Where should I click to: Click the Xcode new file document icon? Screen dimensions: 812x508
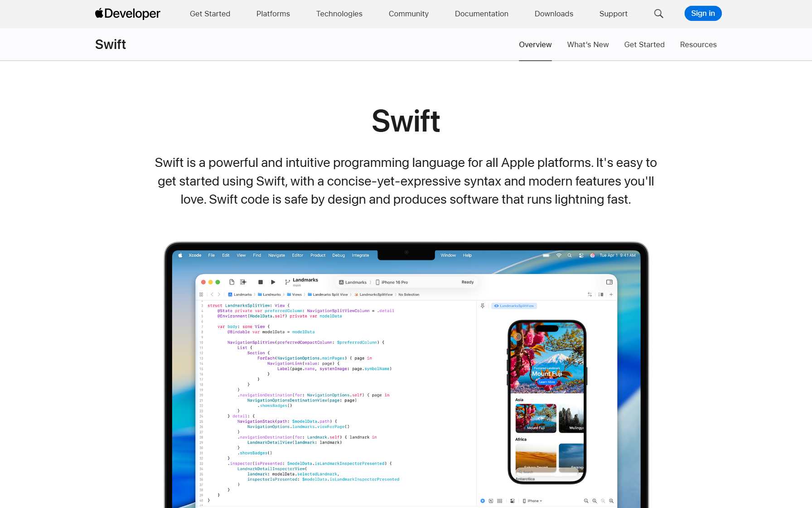tap(232, 282)
